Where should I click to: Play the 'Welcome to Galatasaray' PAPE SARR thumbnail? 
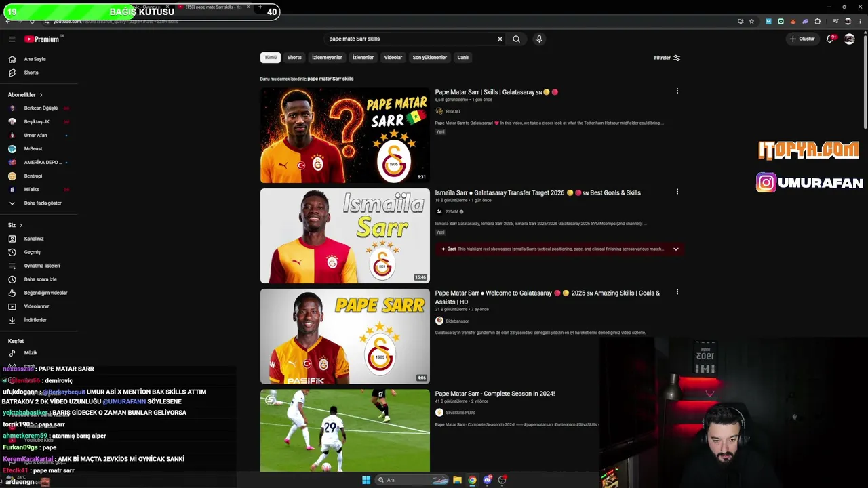click(345, 336)
